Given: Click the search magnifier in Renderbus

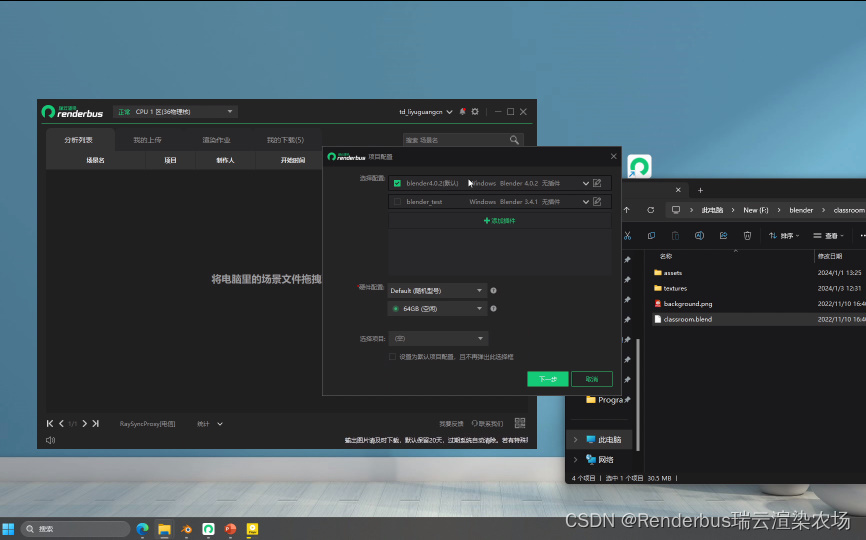Looking at the screenshot, I should tap(514, 140).
